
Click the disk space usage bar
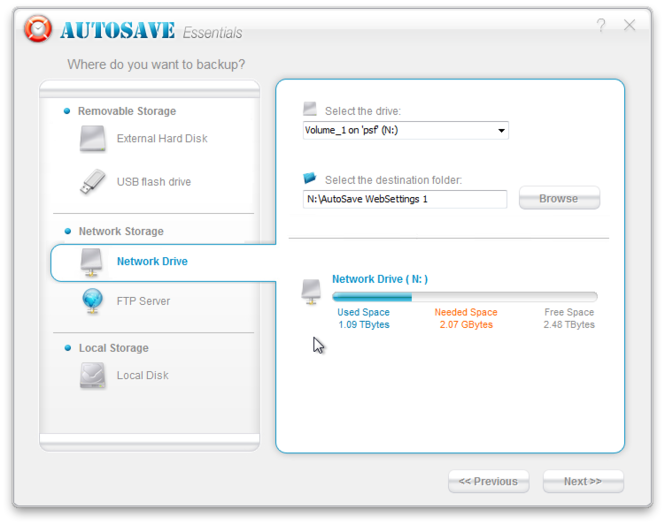(465, 297)
